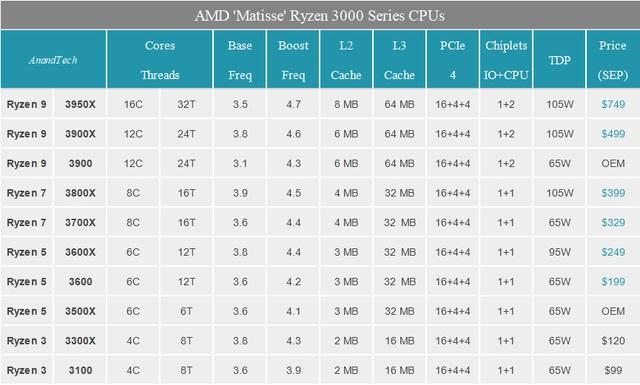This screenshot has height=385, width=640.
Task: Select the Price (SEP) column header
Action: click(613, 60)
